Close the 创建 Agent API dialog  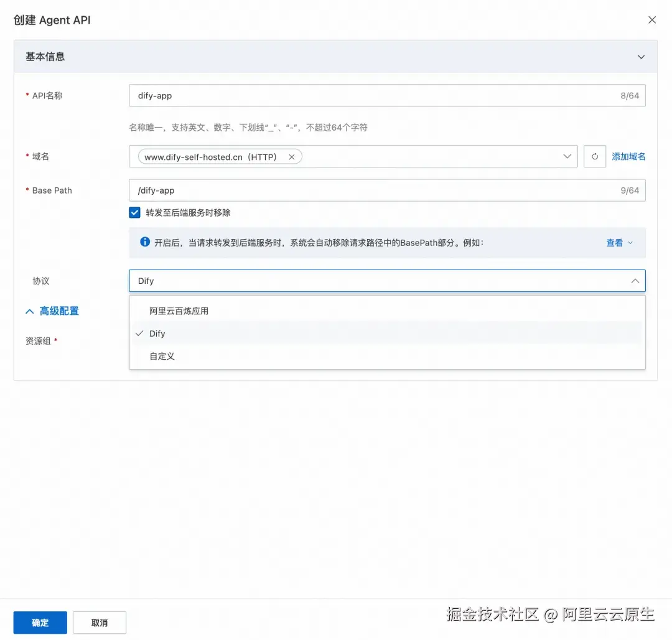click(x=652, y=20)
